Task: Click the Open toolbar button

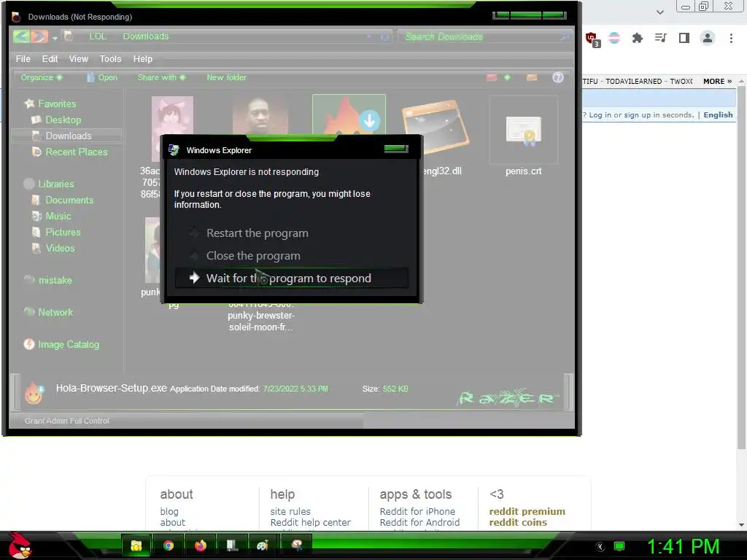Action: (102, 77)
